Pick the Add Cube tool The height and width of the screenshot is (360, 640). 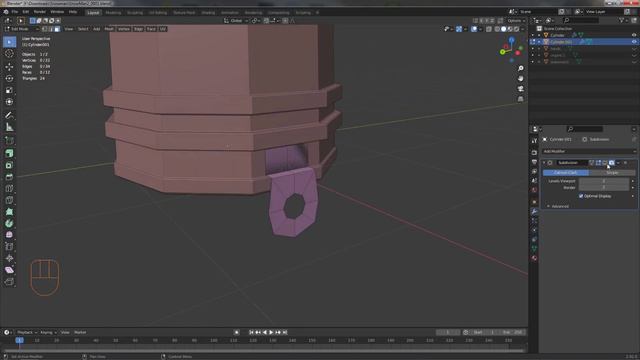(x=9, y=141)
